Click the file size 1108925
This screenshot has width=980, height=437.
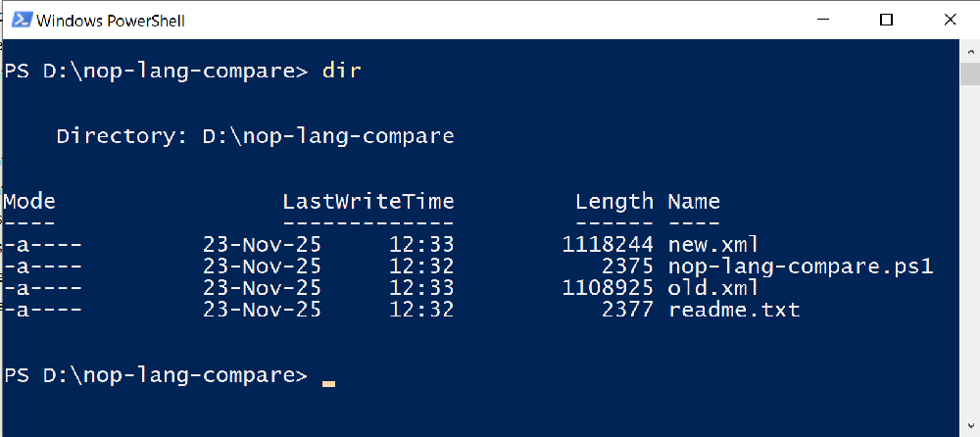point(608,289)
